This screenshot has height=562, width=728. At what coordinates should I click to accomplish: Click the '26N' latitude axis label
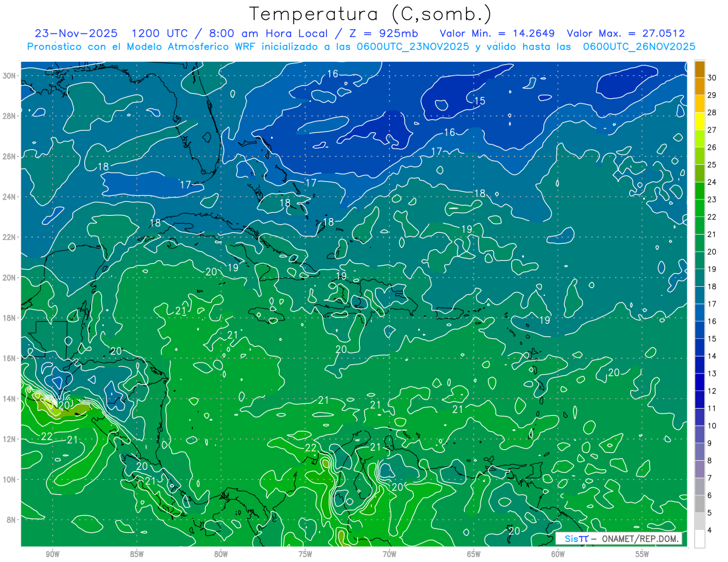tap(10, 156)
